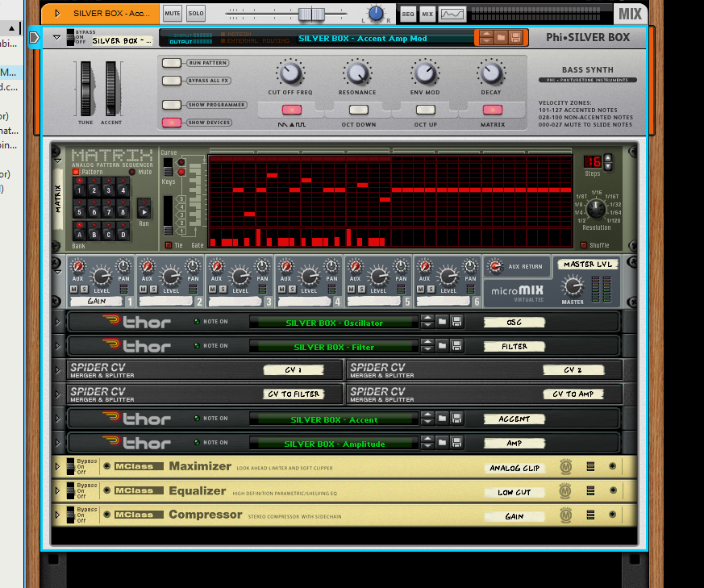Toggle BYPASS ALL FX on the Combinator
This screenshot has width=704, height=588.
pyautogui.click(x=172, y=81)
